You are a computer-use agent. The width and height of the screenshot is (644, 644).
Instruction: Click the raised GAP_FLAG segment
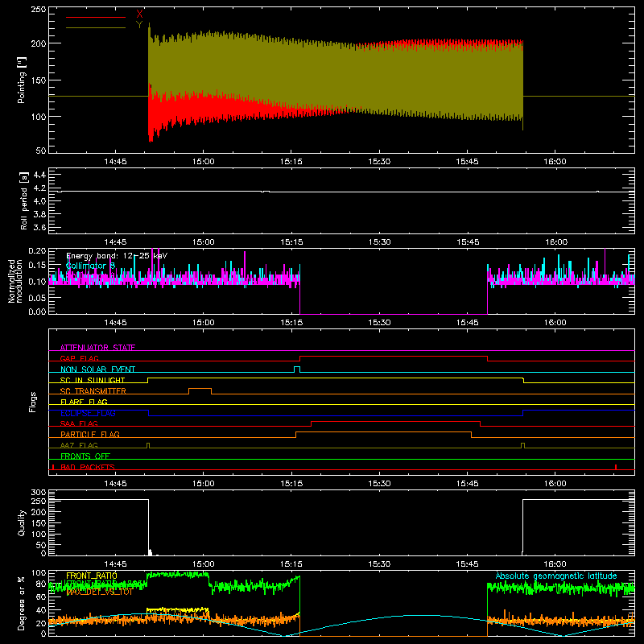point(394,357)
